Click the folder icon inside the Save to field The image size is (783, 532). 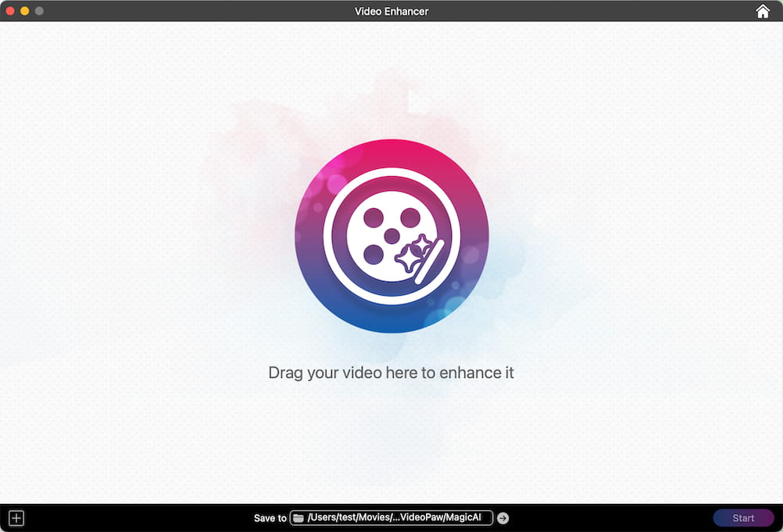click(x=298, y=517)
